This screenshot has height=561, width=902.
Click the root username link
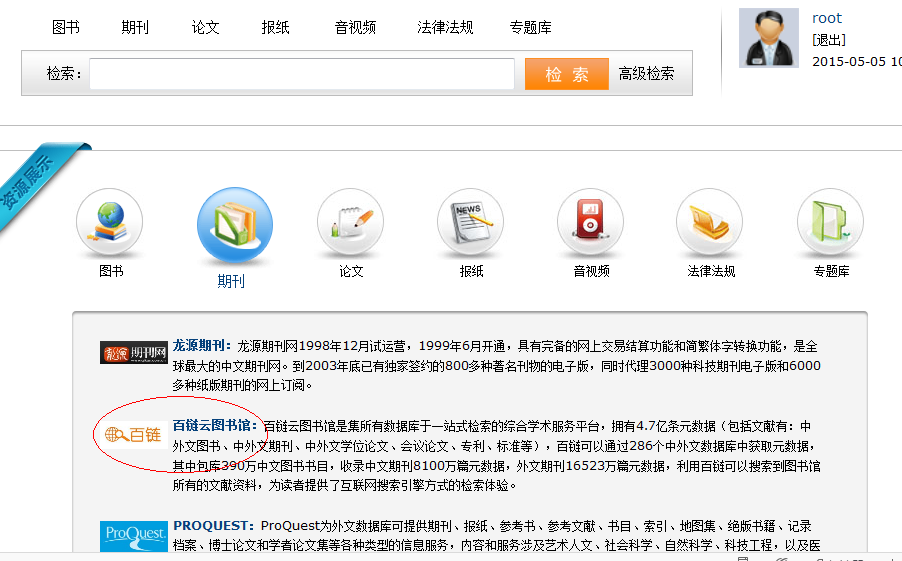pos(827,18)
